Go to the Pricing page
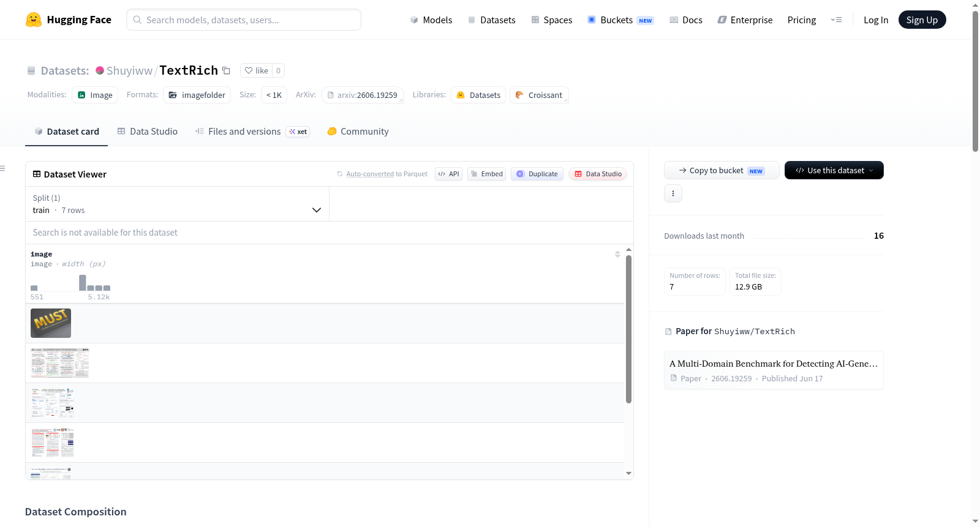 [802, 20]
